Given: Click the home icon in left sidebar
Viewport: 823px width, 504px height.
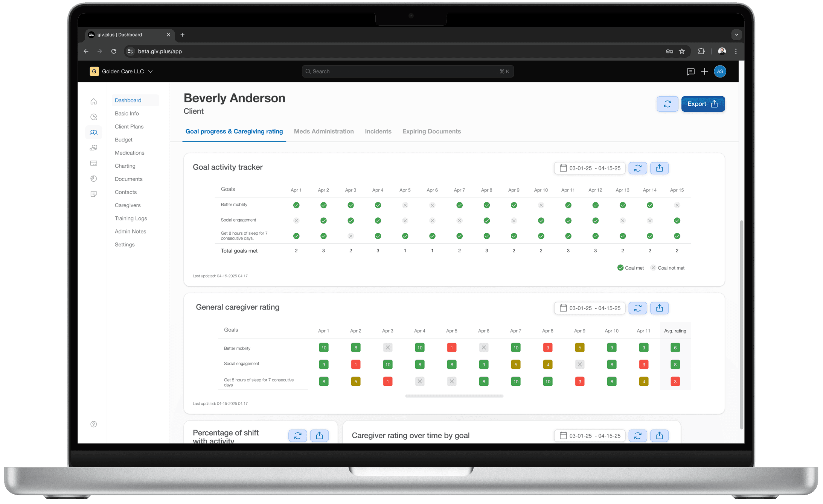Looking at the screenshot, I should tap(94, 102).
